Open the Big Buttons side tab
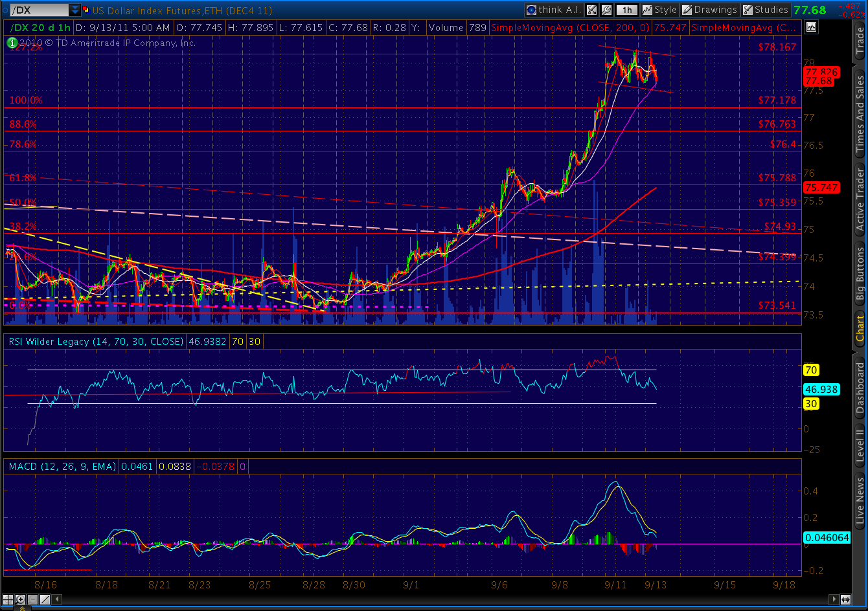The width and height of the screenshot is (868, 611). click(860, 272)
